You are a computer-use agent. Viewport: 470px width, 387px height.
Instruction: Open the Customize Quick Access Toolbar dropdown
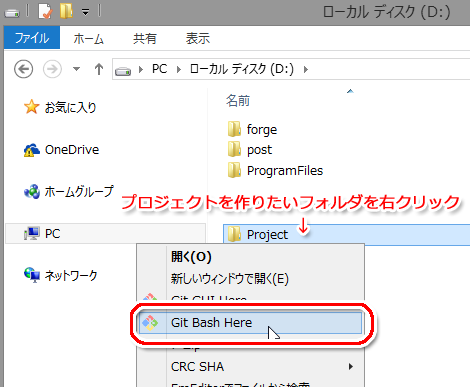pos(86,12)
